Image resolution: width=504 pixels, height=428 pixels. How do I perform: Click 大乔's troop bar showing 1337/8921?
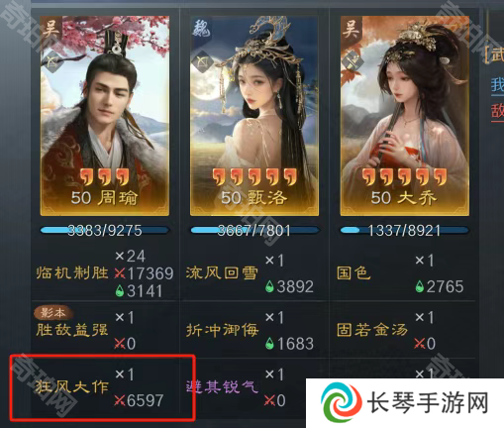pyautogui.click(x=405, y=230)
